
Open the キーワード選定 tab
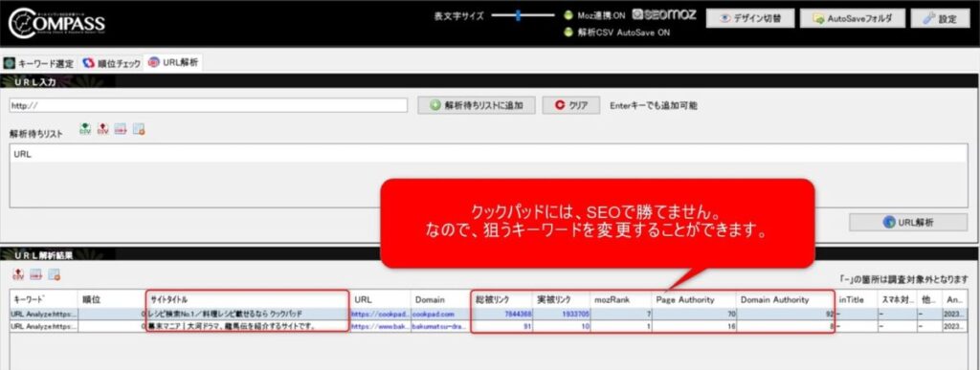tap(39, 63)
